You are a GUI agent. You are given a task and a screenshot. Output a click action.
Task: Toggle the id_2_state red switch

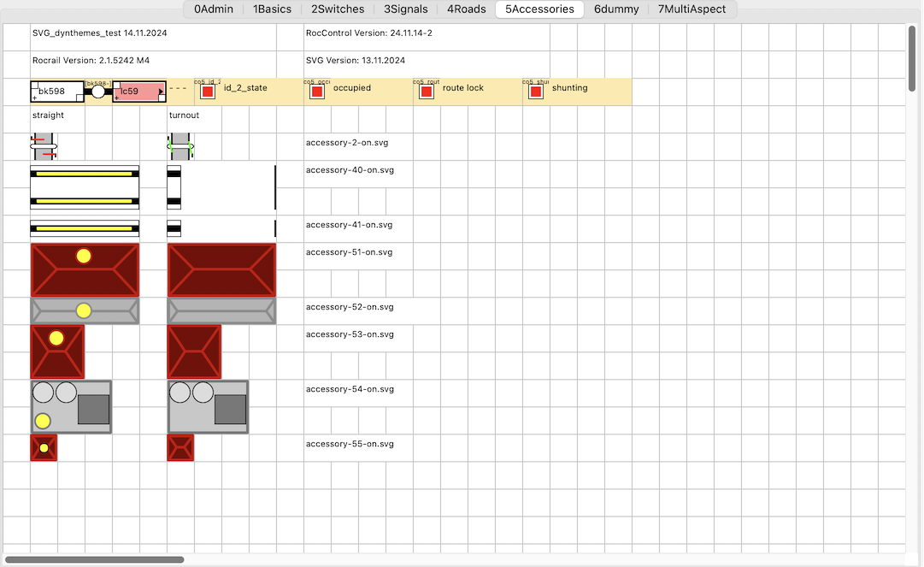click(x=207, y=92)
